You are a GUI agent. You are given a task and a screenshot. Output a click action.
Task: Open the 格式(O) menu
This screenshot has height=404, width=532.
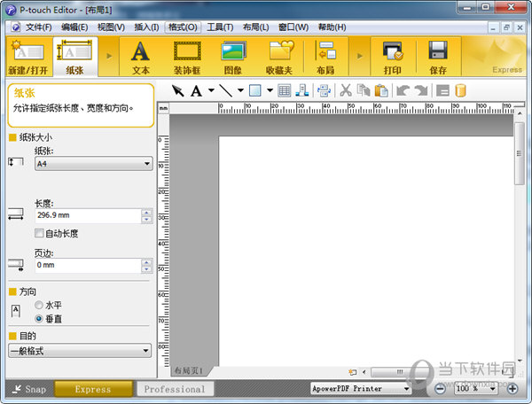[183, 27]
